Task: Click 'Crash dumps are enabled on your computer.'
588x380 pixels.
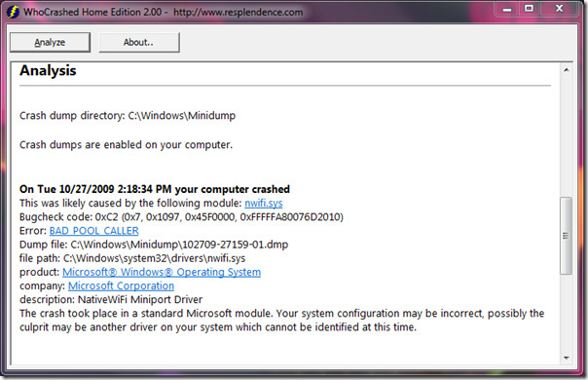Action: click(x=126, y=145)
